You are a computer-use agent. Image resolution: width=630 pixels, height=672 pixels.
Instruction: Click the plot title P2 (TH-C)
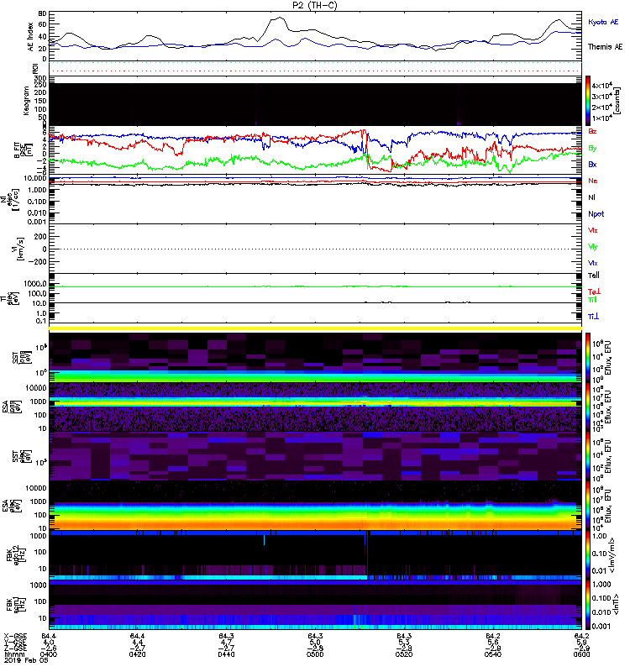click(x=314, y=5)
